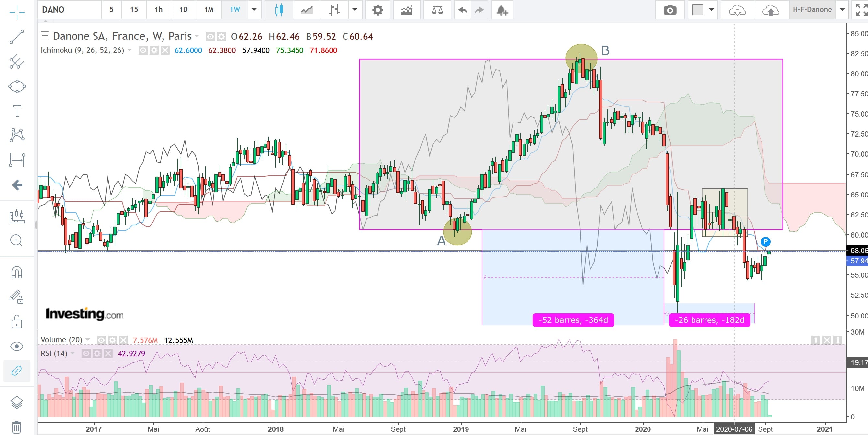
Task: Switch chart style to candlesticks
Action: (x=279, y=10)
